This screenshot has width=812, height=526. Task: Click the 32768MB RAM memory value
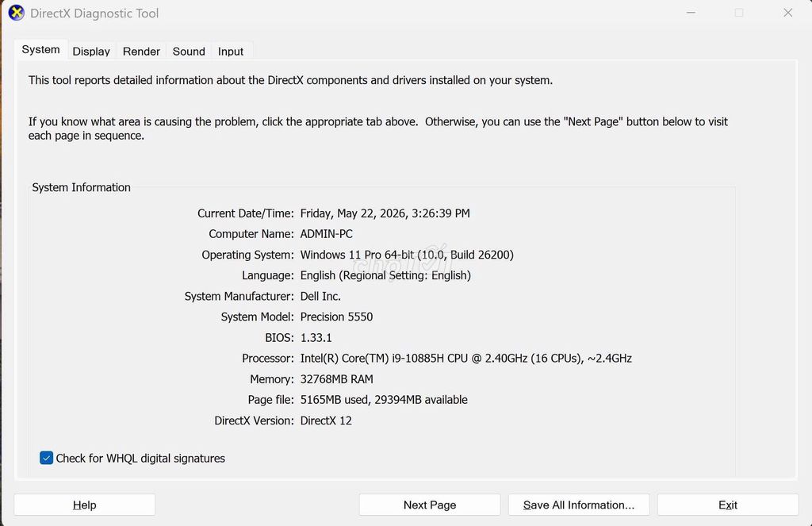point(336,379)
